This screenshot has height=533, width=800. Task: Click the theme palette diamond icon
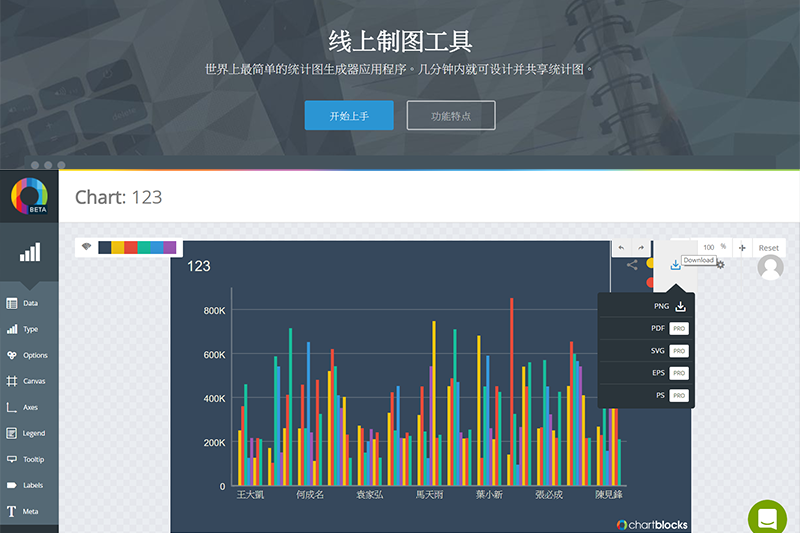click(x=86, y=247)
